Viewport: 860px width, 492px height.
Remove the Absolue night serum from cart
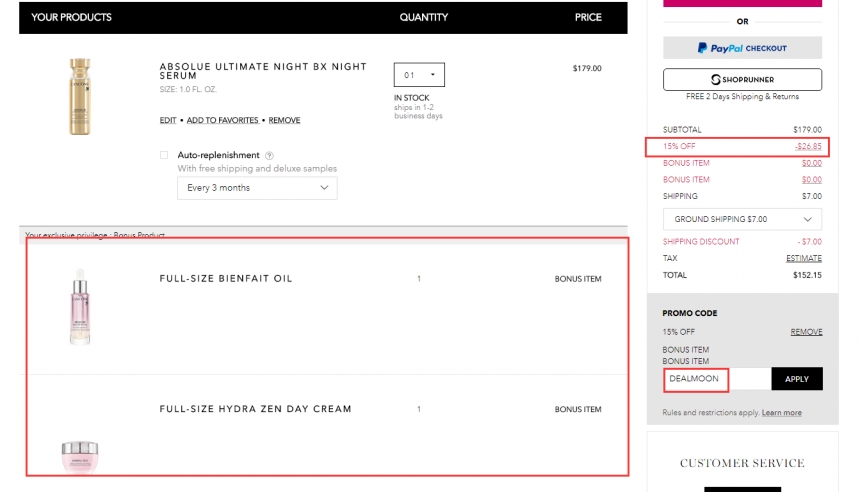tap(284, 120)
